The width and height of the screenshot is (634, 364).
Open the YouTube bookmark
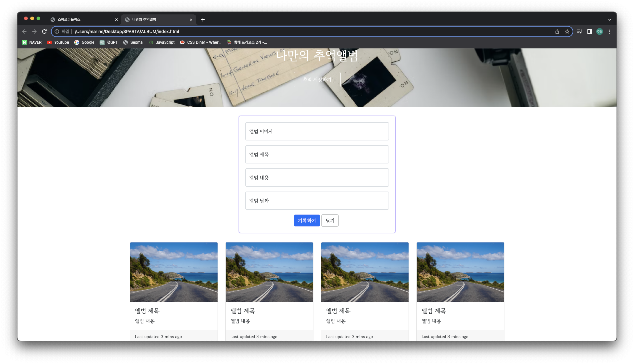click(x=58, y=42)
